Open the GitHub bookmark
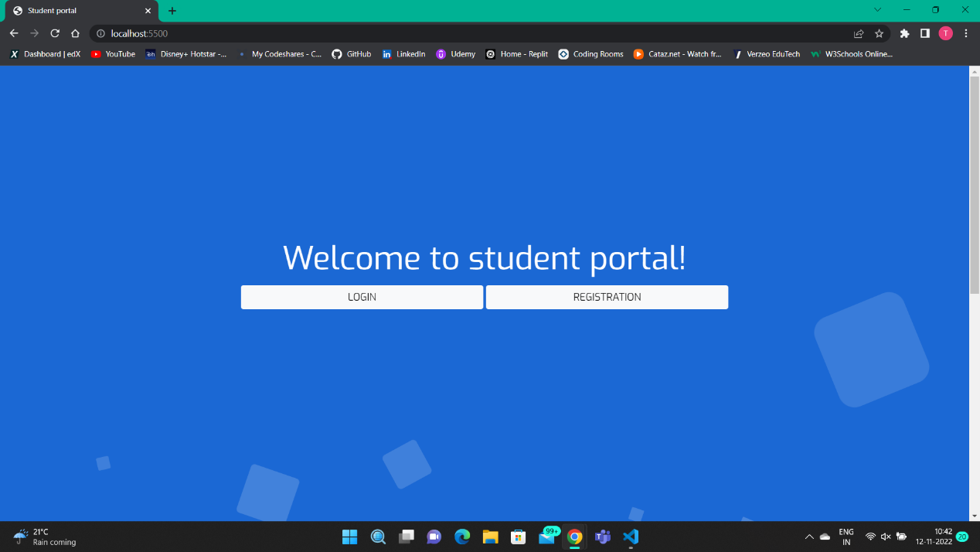Screen dimensions: 980x552 [x=352, y=54]
